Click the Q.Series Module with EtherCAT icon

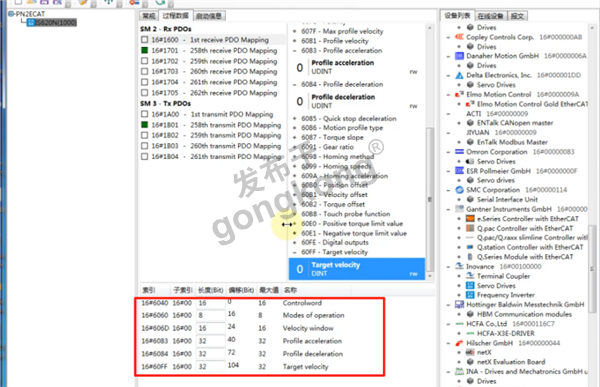(470, 256)
